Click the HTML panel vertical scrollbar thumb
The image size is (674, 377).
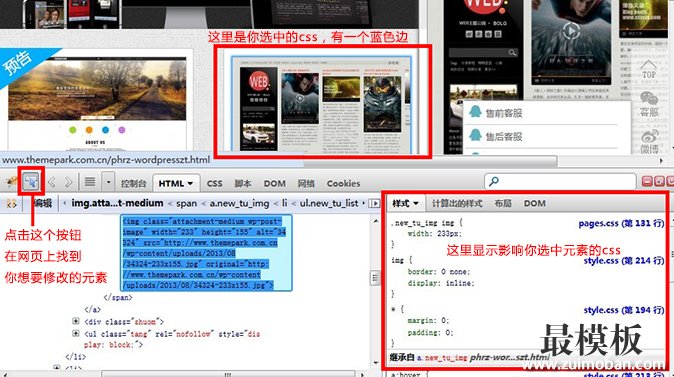pos(375,278)
